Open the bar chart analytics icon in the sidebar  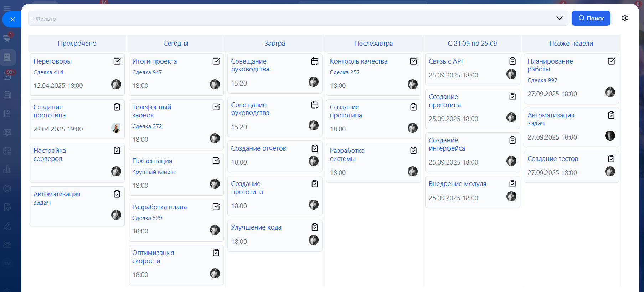[7, 170]
